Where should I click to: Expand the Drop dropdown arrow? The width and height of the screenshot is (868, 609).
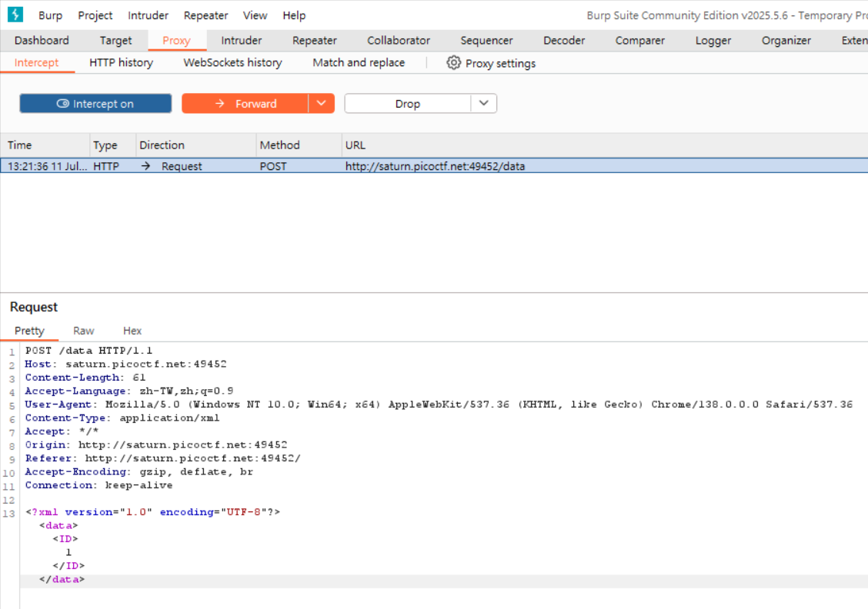(484, 104)
